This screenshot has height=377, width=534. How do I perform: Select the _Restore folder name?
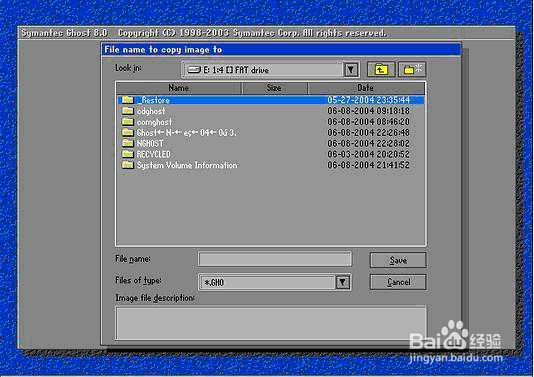pos(154,100)
